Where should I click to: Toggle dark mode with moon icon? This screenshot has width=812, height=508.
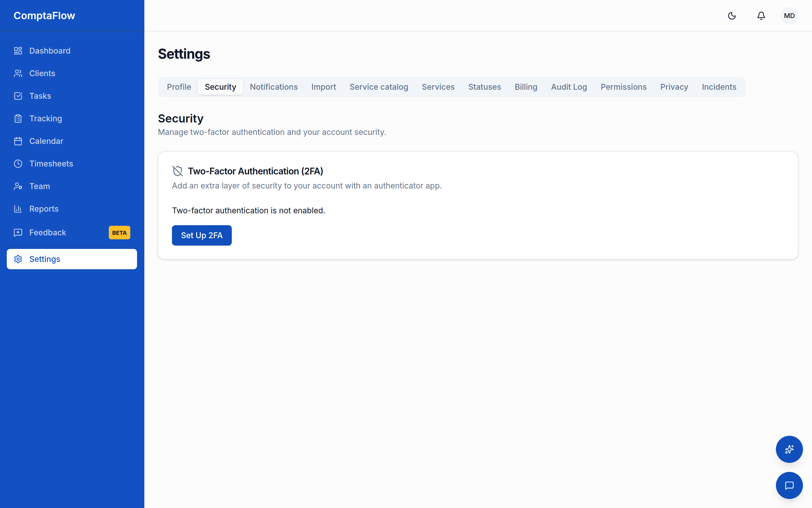pos(732,16)
